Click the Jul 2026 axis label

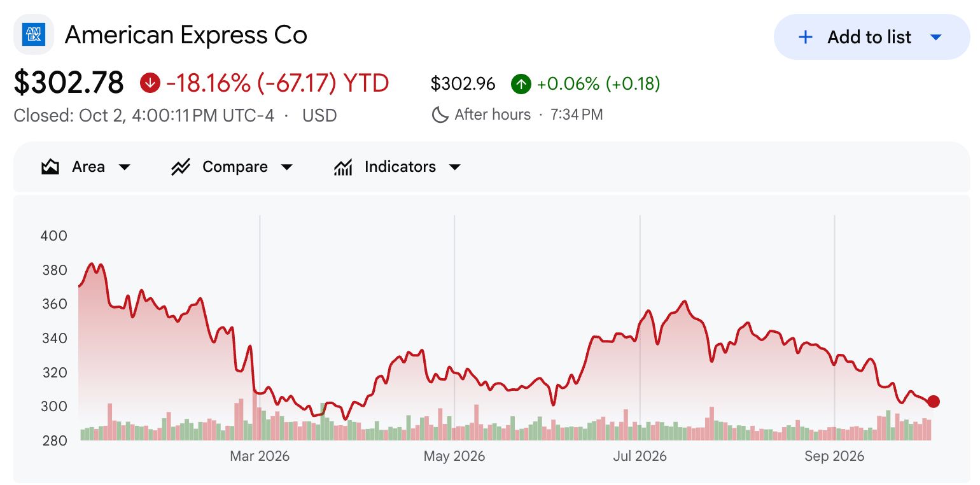[x=640, y=456]
